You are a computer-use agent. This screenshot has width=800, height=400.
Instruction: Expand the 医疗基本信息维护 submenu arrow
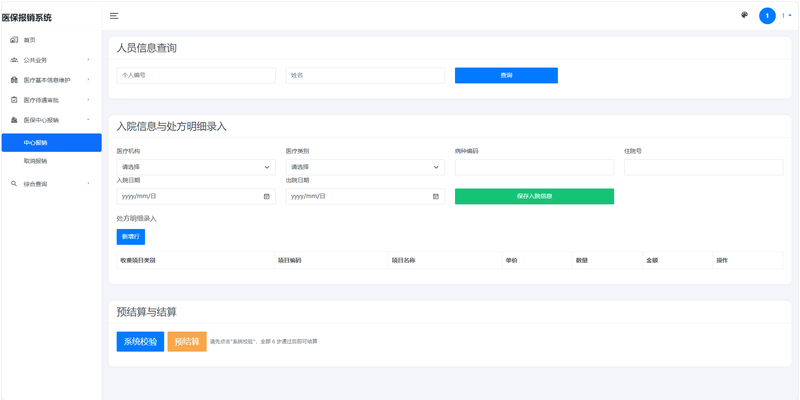coord(88,80)
